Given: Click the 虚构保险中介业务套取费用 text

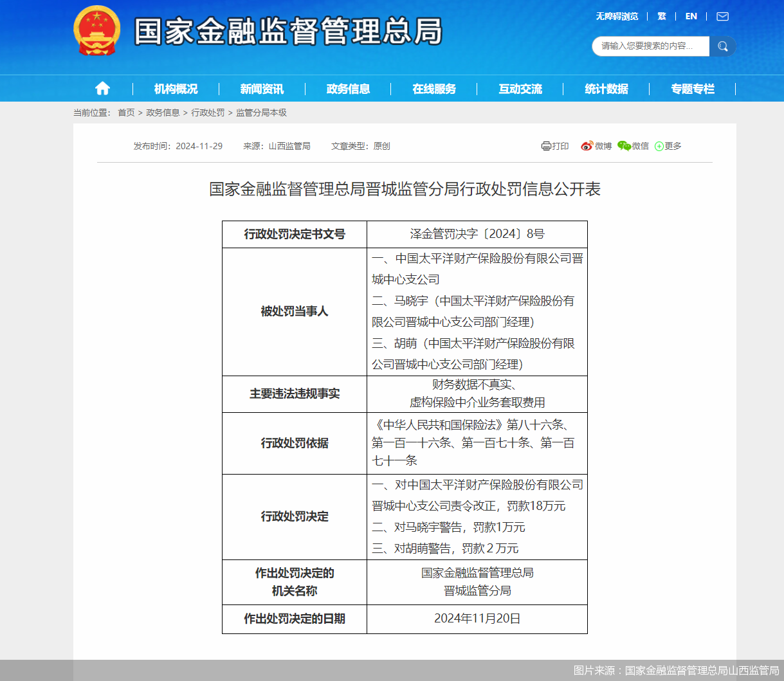Looking at the screenshot, I should coord(477,403).
